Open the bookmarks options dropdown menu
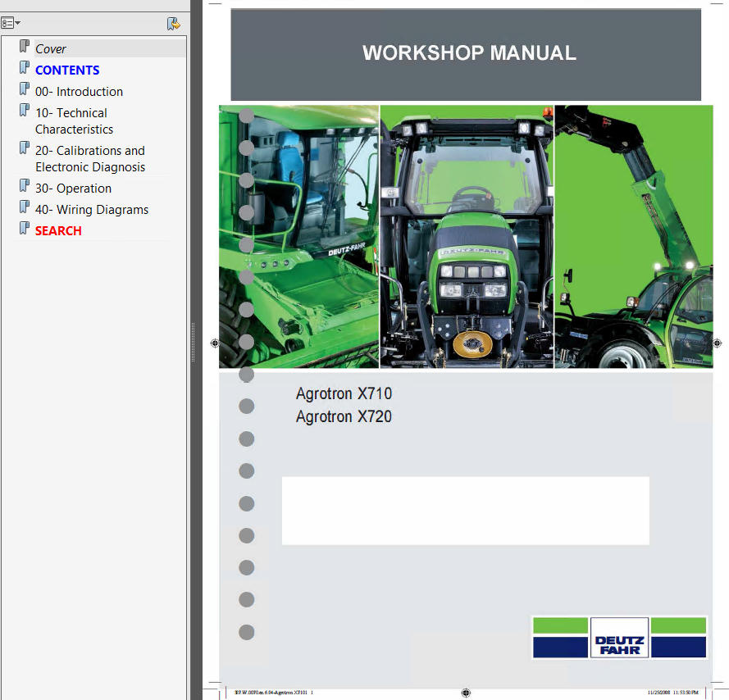Image resolution: width=729 pixels, height=700 pixels. [10, 23]
